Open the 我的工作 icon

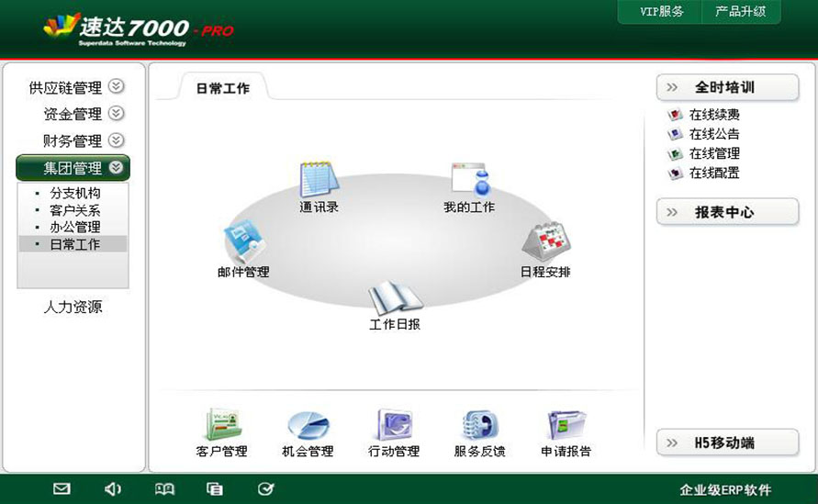471,179
